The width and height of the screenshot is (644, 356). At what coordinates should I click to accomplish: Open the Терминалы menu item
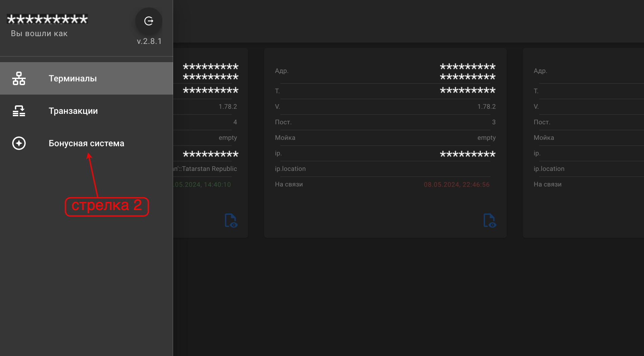(87, 78)
